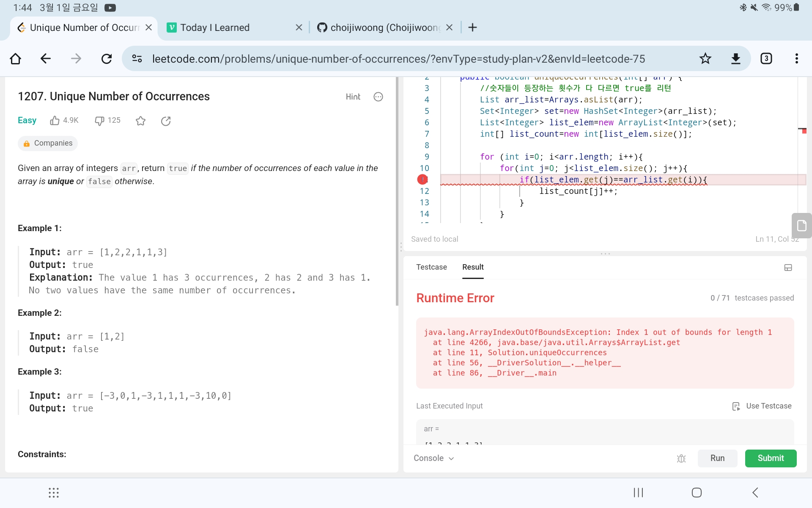Image resolution: width=812 pixels, height=508 pixels.
Task: Click the 0 / 71 testcases passed text
Action: point(752,298)
